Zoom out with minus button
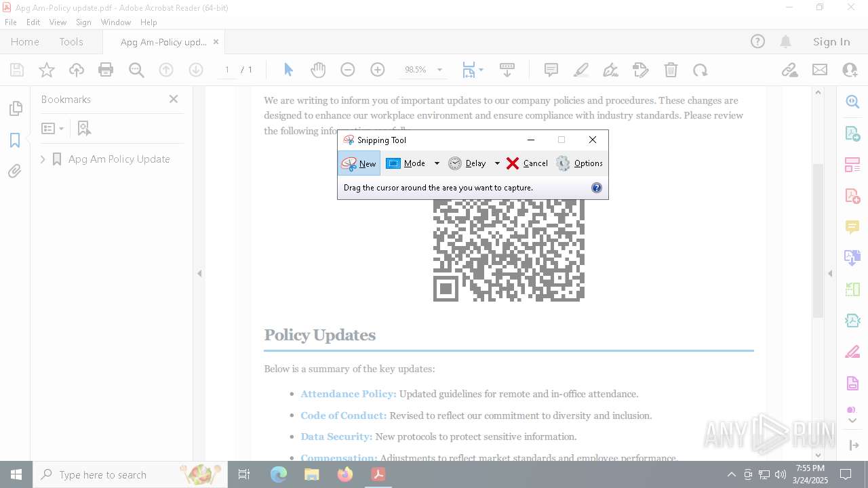This screenshot has width=868, height=488. click(348, 70)
